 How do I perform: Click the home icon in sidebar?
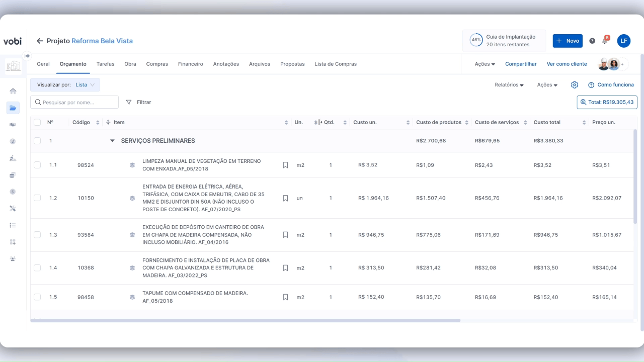click(x=13, y=91)
